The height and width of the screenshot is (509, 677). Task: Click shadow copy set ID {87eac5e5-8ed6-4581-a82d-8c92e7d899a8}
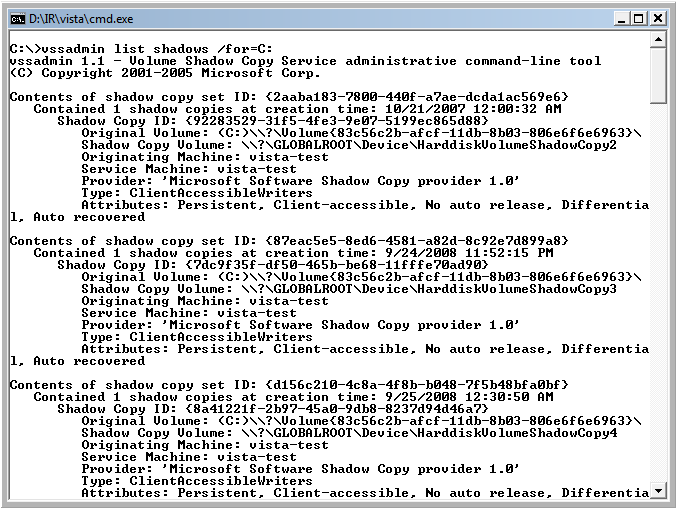tap(417, 241)
